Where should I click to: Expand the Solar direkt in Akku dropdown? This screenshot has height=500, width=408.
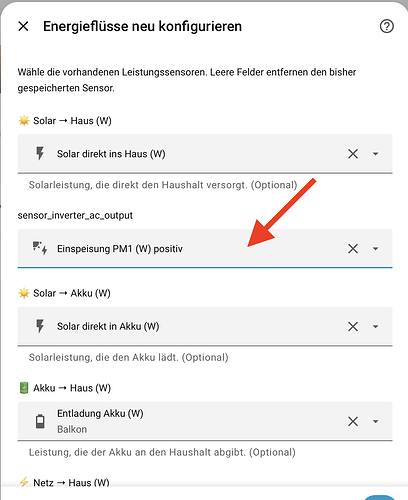click(x=376, y=326)
